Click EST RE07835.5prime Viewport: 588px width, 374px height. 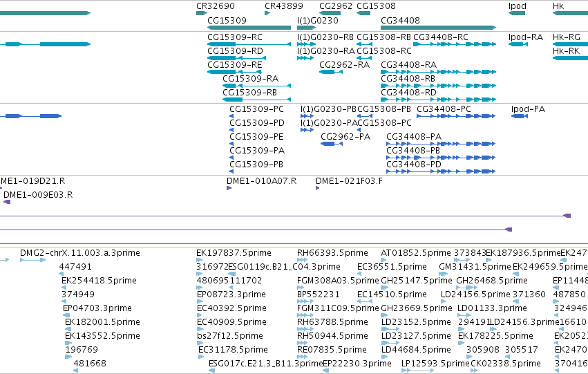(302, 357)
